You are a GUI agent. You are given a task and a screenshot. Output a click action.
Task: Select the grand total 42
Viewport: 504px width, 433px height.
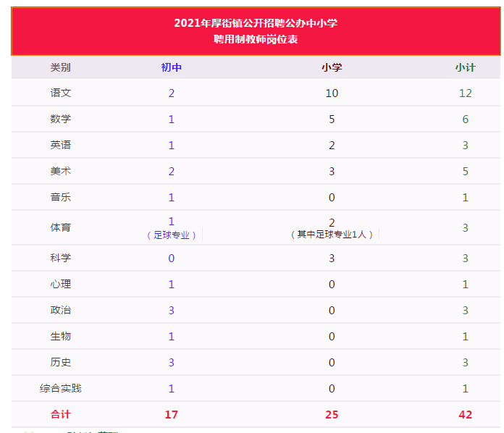465,415
